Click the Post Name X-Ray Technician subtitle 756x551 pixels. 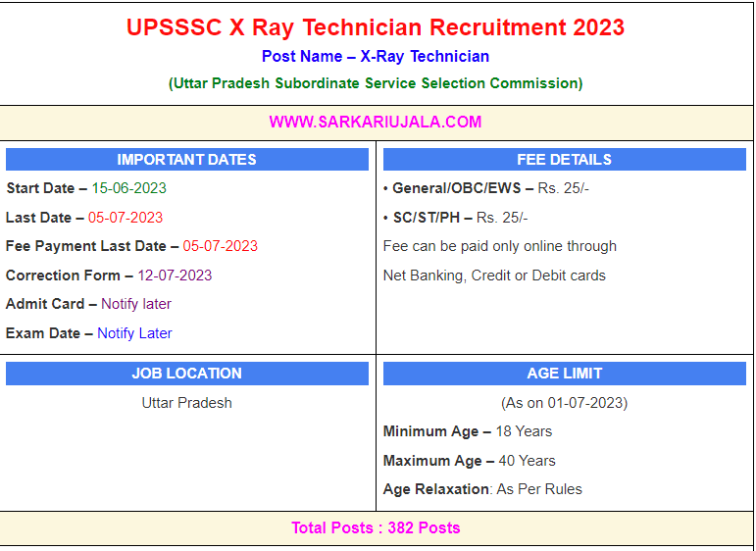point(376,57)
